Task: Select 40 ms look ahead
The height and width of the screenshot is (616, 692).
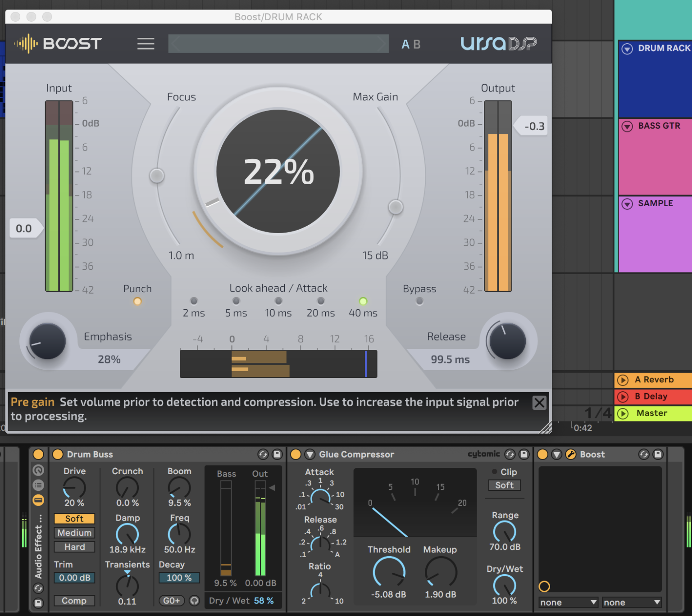Action: pos(363,301)
